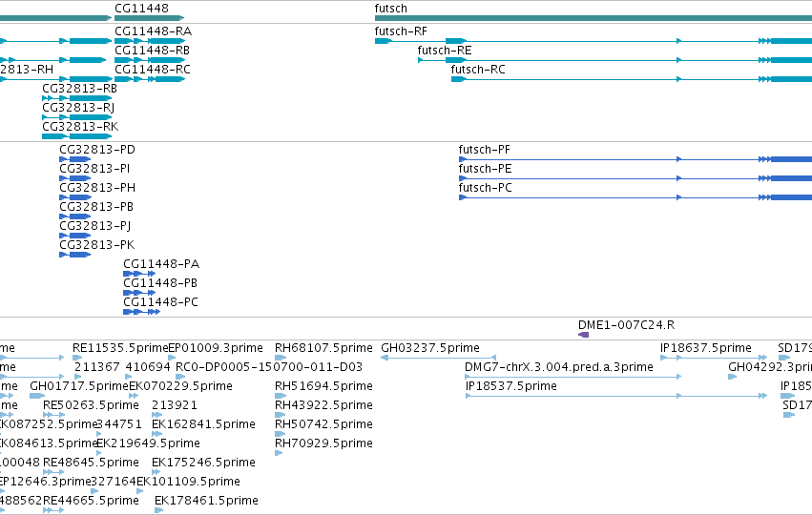This screenshot has width=812, height=515.
Task: Open the CG11448-PC protein label
Action: coord(160,302)
